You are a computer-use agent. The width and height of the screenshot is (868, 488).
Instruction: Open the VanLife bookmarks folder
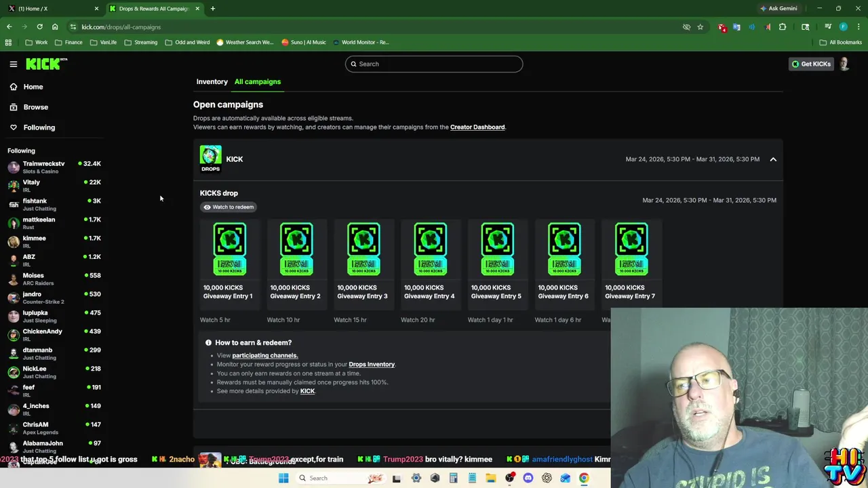tap(103, 42)
